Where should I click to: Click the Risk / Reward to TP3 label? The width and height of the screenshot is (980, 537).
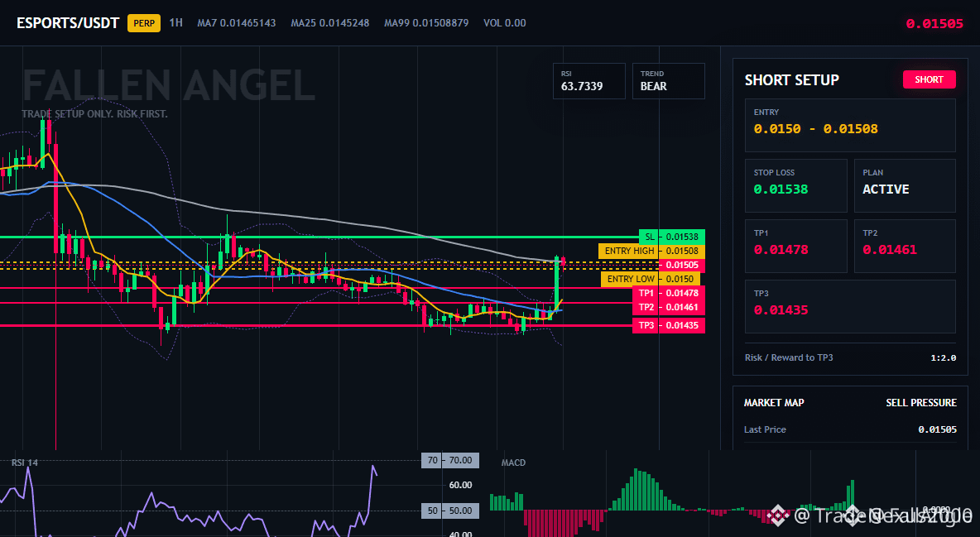coord(789,357)
